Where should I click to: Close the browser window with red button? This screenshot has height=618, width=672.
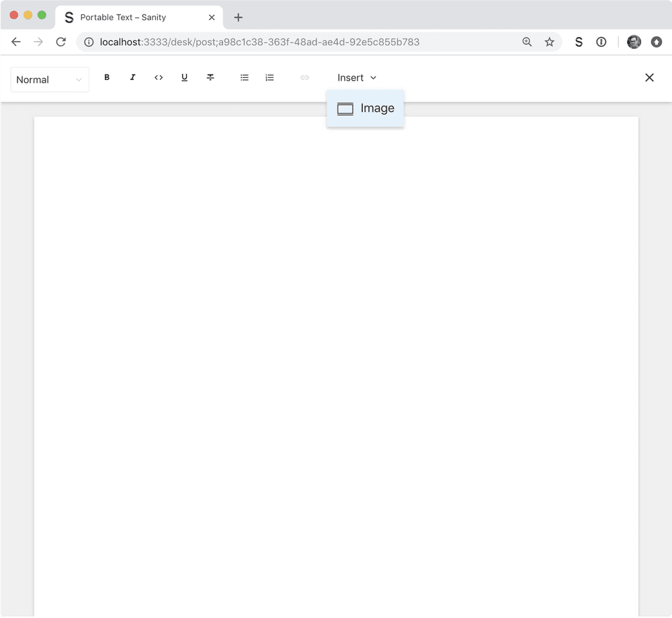[13, 15]
